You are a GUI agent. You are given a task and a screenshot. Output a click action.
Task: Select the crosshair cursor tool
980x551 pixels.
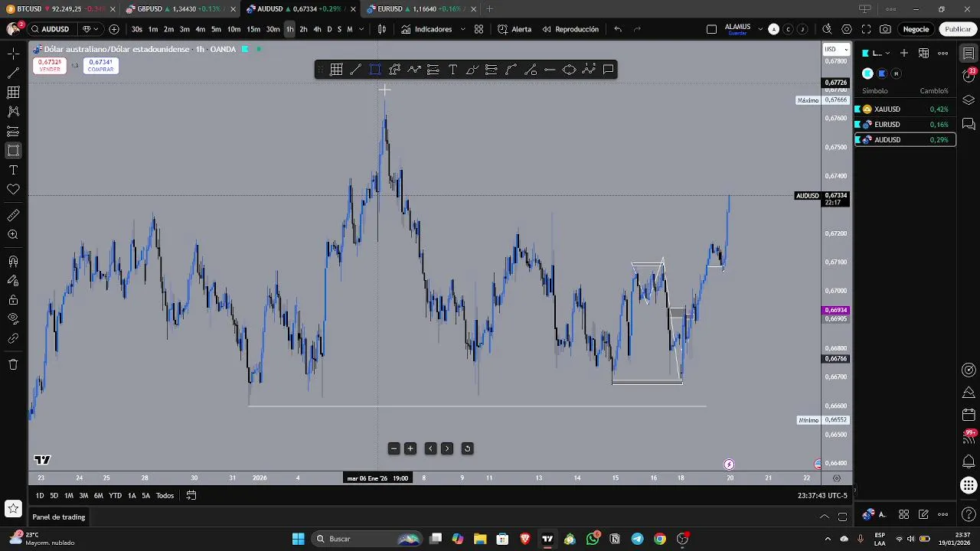pyautogui.click(x=13, y=54)
